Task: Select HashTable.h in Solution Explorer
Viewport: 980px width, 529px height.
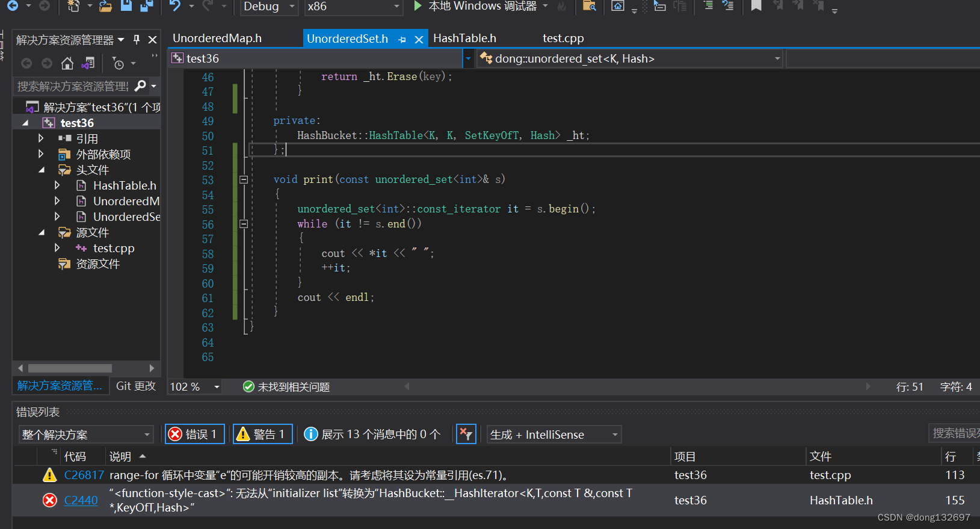Action: click(x=124, y=185)
